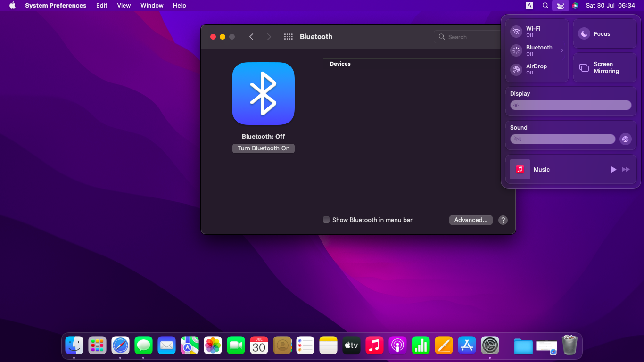Toggle Wi-Fi in Control Center
The width and height of the screenshot is (644, 362).
517,32
